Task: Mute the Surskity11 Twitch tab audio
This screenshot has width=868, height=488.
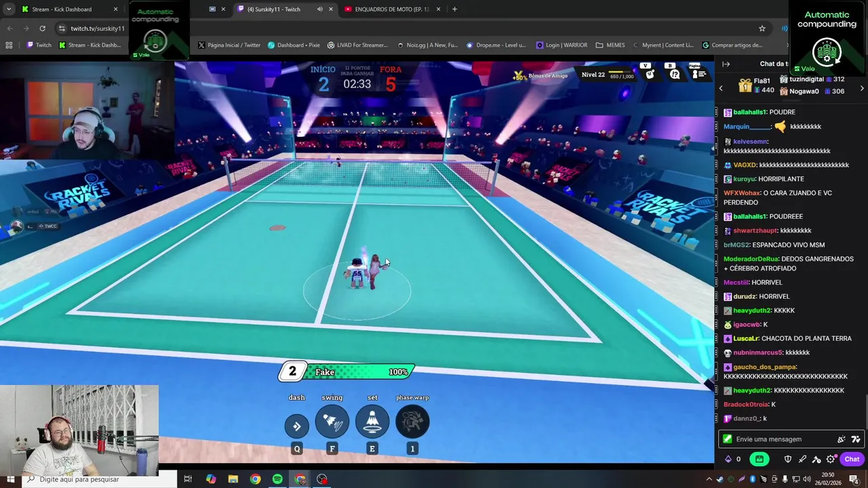Action: 319,9
